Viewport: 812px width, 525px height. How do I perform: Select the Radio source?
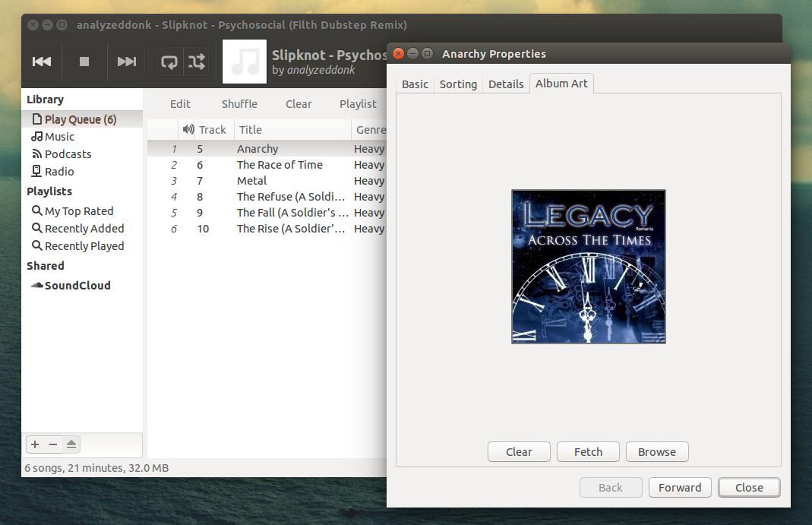pos(58,171)
